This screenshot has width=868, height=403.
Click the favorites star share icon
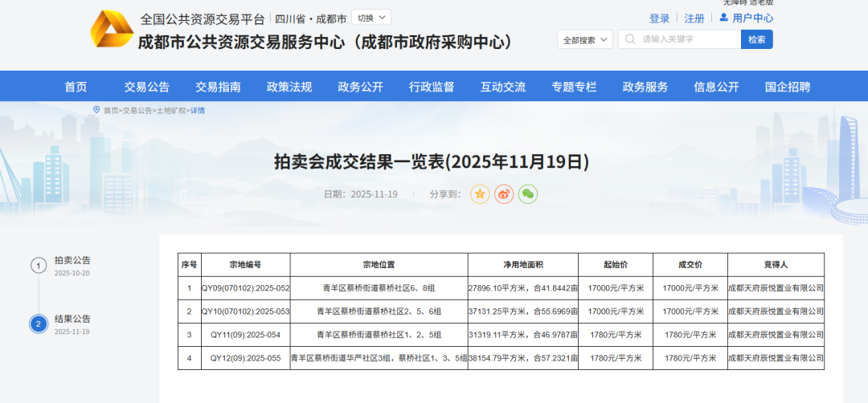(480, 194)
